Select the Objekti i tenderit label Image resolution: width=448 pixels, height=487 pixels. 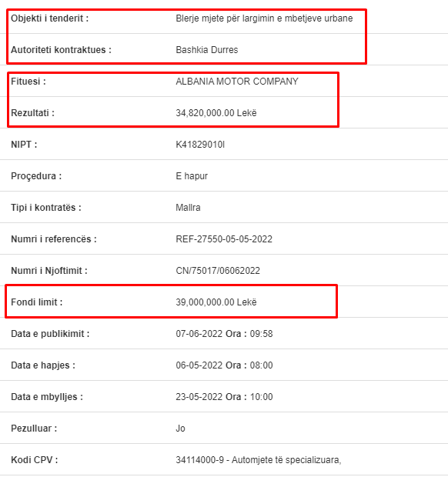pyautogui.click(x=50, y=18)
